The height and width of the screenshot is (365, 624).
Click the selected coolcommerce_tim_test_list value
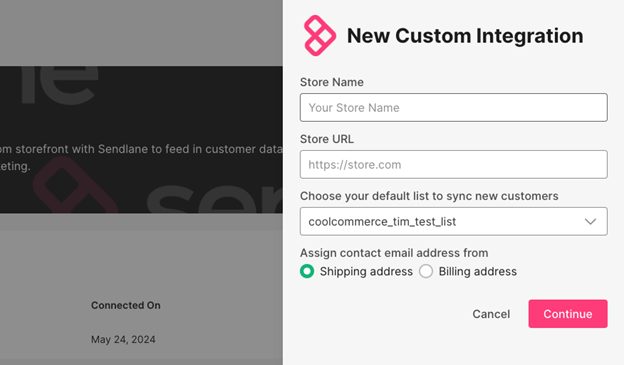tap(382, 221)
